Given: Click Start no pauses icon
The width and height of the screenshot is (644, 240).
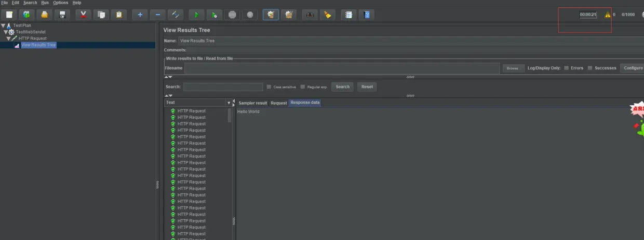Looking at the screenshot, I should [x=214, y=15].
